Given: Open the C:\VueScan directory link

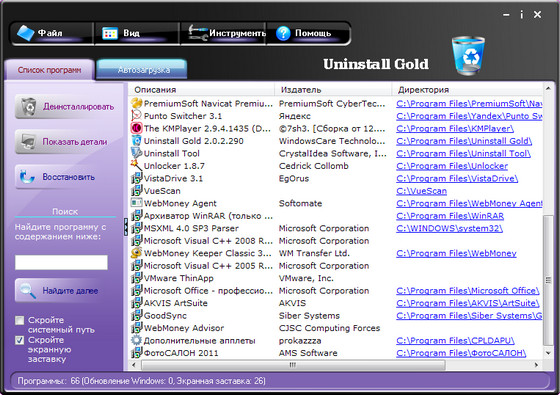Looking at the screenshot, I should (421, 191).
